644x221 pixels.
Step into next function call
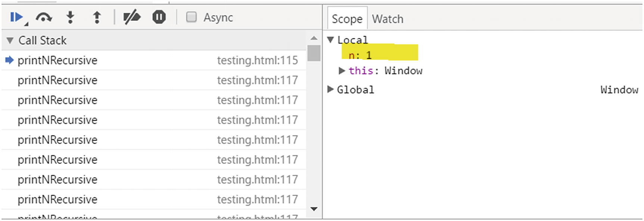tap(70, 17)
